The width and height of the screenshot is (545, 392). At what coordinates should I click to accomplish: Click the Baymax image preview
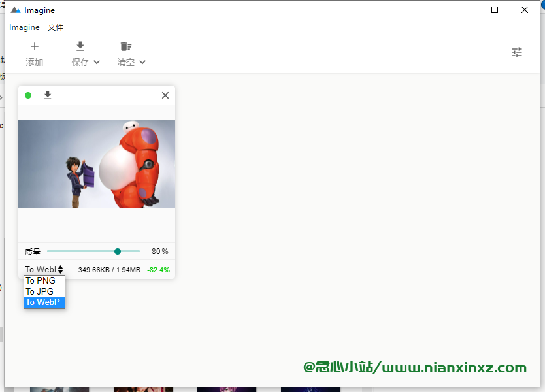[x=97, y=164]
